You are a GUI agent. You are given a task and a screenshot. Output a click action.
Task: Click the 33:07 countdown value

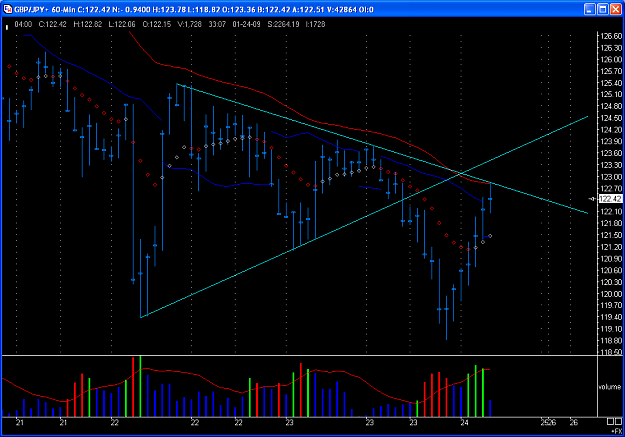(217, 24)
